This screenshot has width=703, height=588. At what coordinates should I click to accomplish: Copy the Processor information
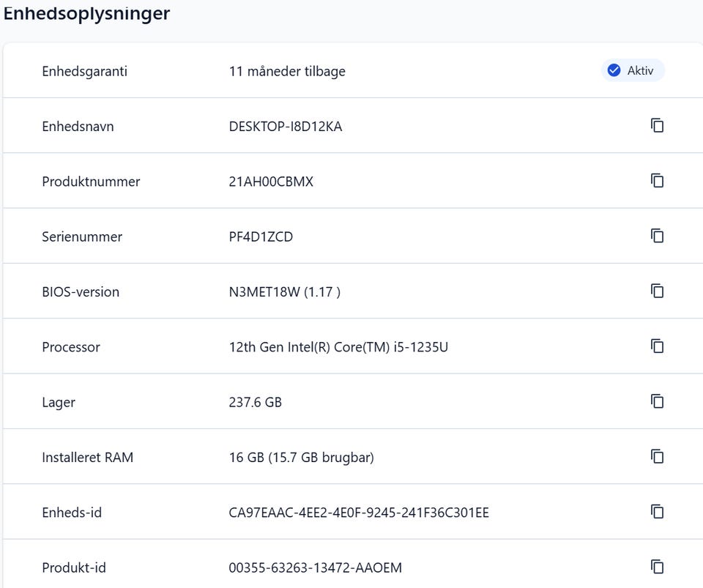[658, 346]
